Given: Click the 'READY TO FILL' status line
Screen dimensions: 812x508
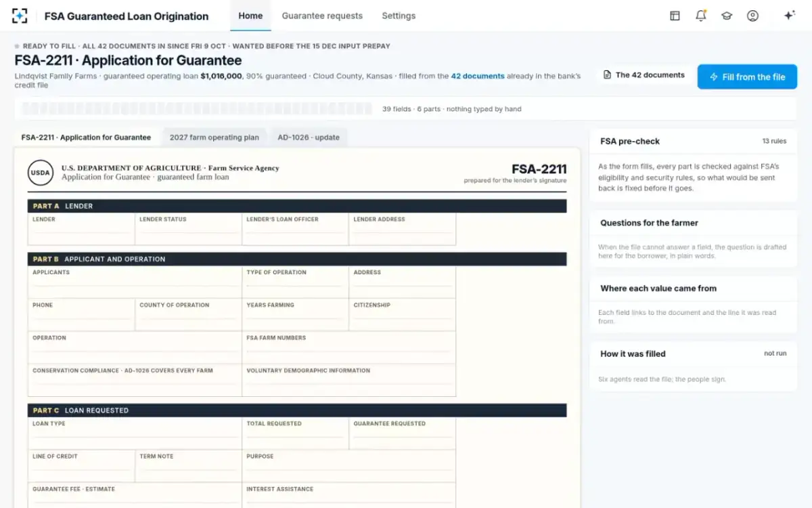Looking at the screenshot, I should [202, 46].
